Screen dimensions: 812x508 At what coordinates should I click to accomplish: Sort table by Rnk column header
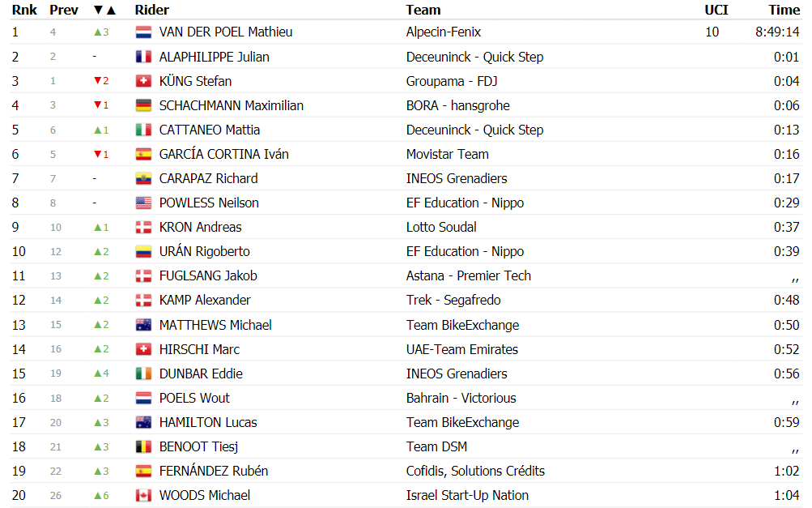click(x=24, y=10)
